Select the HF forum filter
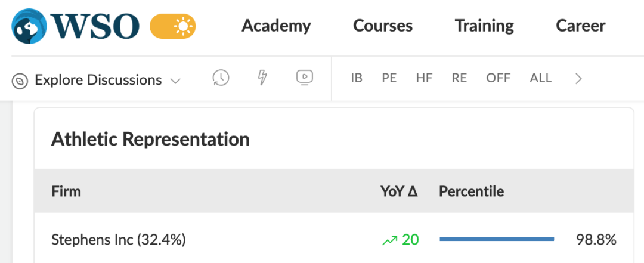This screenshot has height=263, width=644. [425, 78]
